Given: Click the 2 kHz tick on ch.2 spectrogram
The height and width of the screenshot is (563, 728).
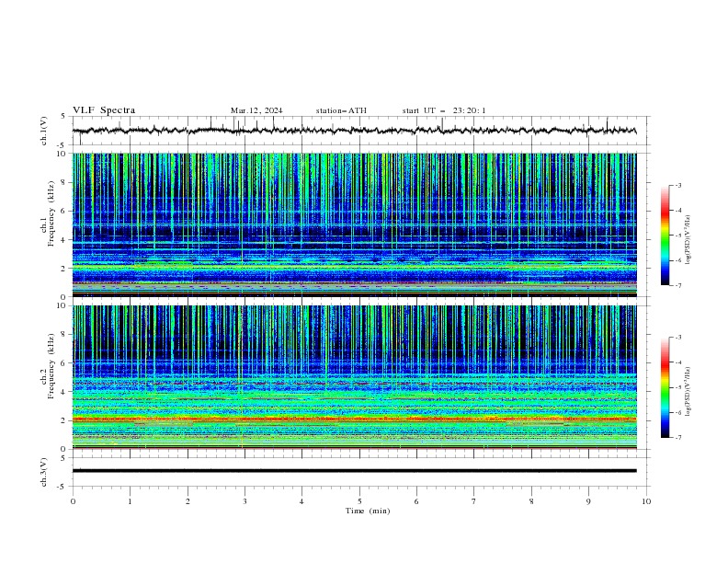Looking at the screenshot, I should 63,420.
